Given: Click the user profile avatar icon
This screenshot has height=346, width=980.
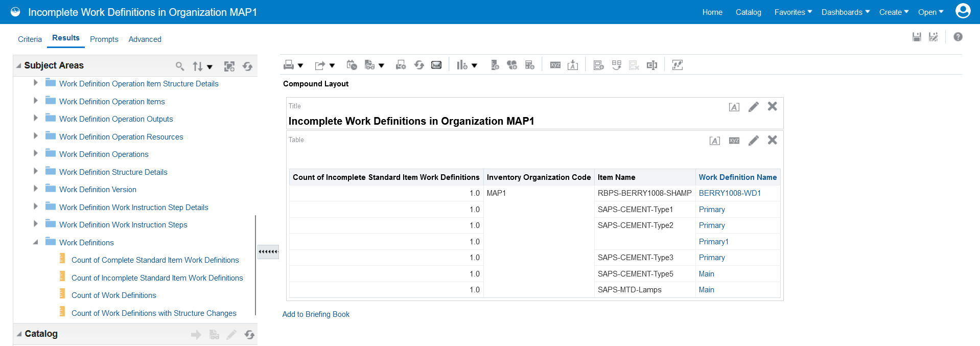Looking at the screenshot, I should tap(963, 11).
